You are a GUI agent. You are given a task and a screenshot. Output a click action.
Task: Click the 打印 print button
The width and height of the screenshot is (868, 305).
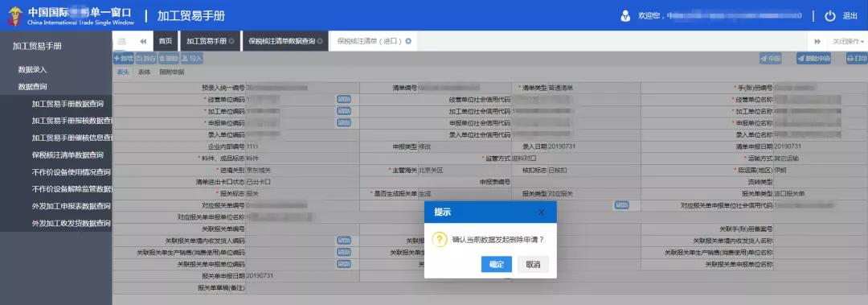[857, 58]
